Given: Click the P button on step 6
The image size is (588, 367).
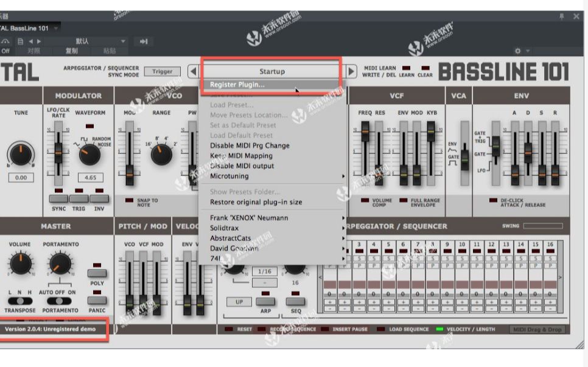Looking at the screenshot, I should (x=404, y=265).
